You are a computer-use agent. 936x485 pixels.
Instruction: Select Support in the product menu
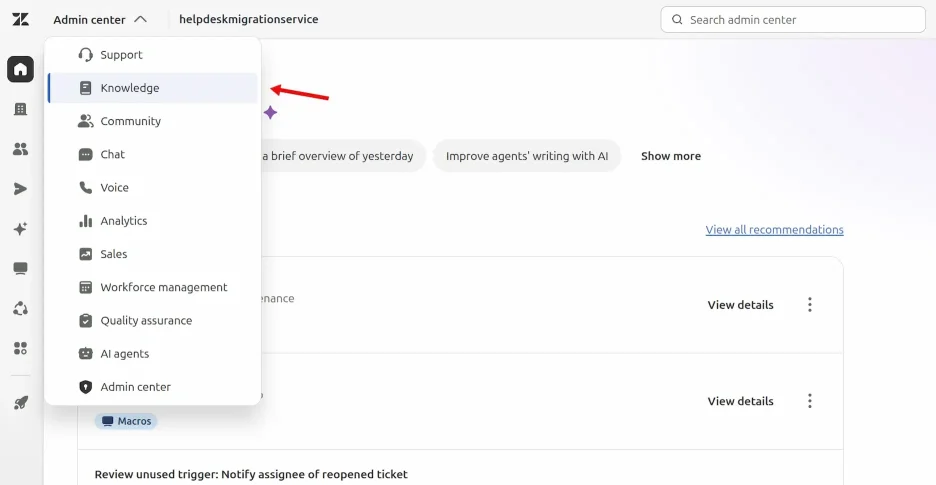pyautogui.click(x=153, y=55)
